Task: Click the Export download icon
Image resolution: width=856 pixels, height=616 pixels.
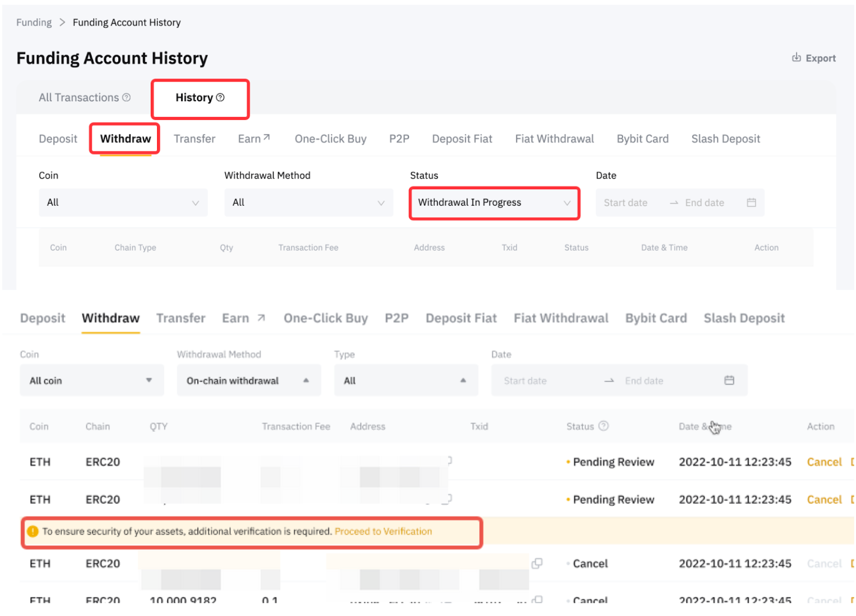Action: click(796, 58)
